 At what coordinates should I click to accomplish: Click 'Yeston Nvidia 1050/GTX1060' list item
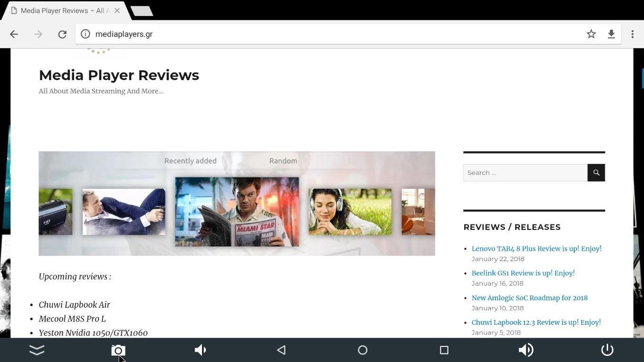[93, 333]
